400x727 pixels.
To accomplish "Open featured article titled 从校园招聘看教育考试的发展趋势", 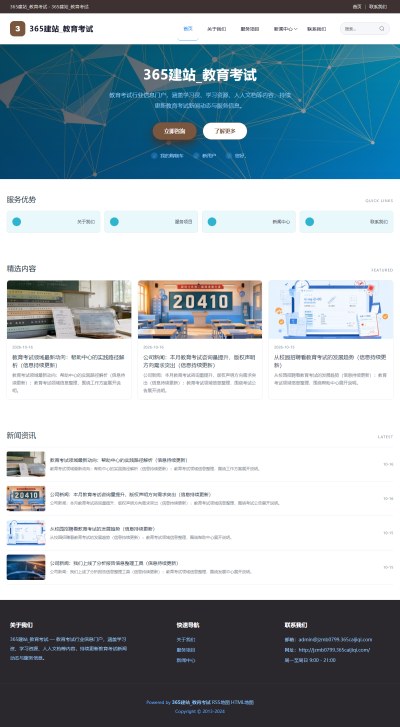I will point(330,361).
